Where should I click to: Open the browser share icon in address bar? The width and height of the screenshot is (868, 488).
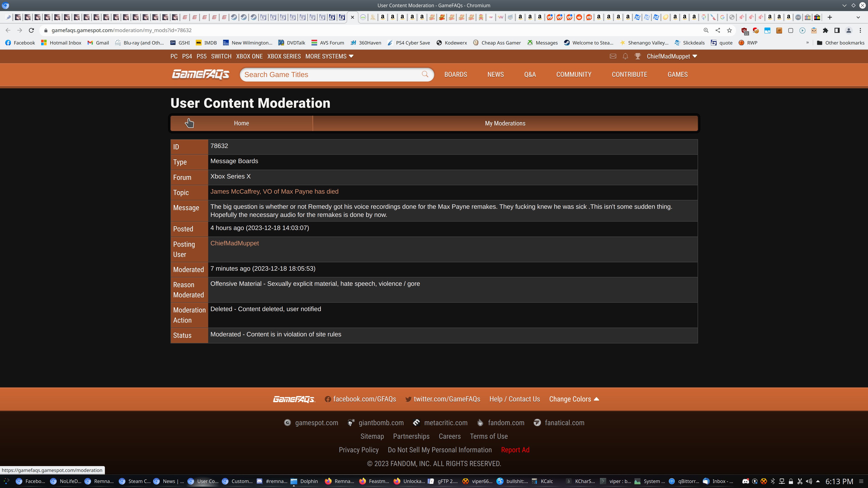click(718, 30)
